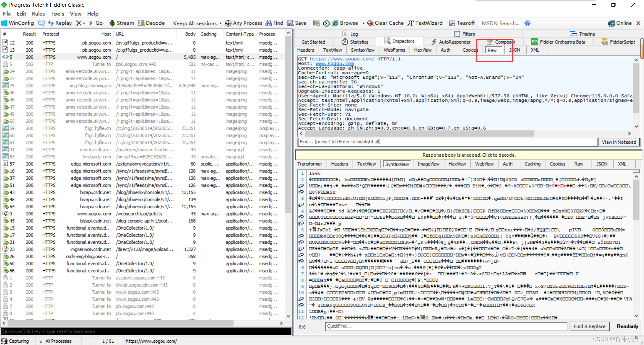Sort sessions by Result column header
This screenshot has width=644, height=345.
pos(29,34)
